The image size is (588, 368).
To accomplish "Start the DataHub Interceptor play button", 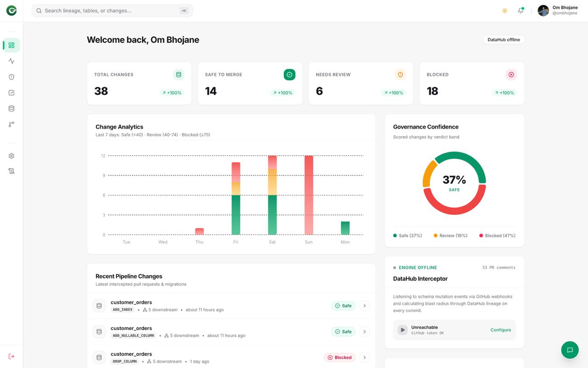I will pyautogui.click(x=402, y=330).
